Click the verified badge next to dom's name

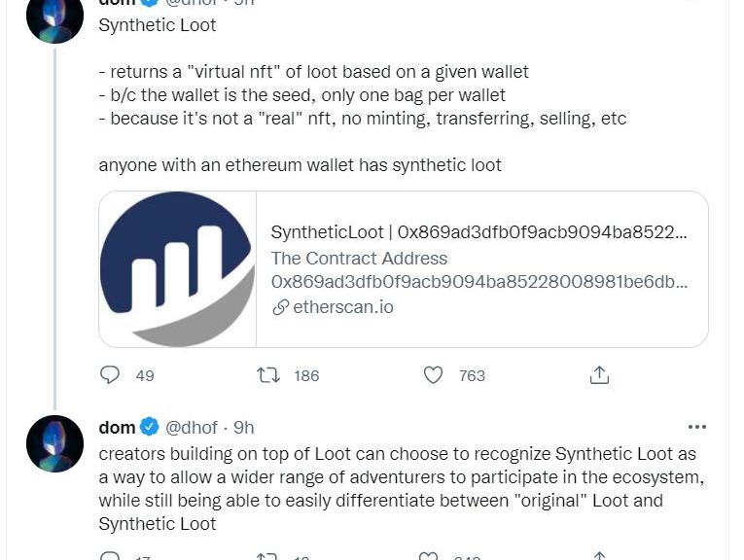(x=150, y=427)
